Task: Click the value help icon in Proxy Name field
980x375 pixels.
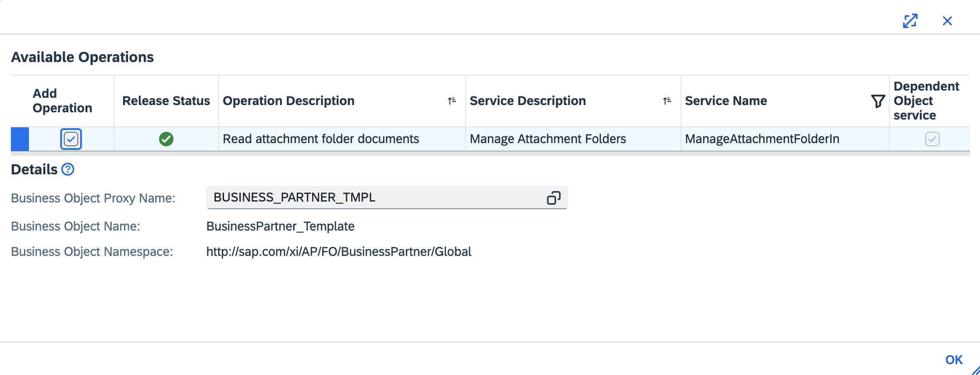Action: click(x=553, y=198)
